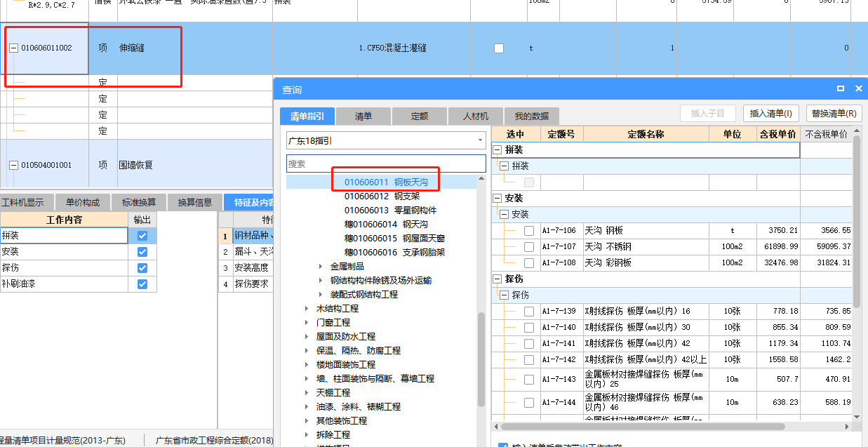Collapse the bold 探伤 group header

(498, 279)
